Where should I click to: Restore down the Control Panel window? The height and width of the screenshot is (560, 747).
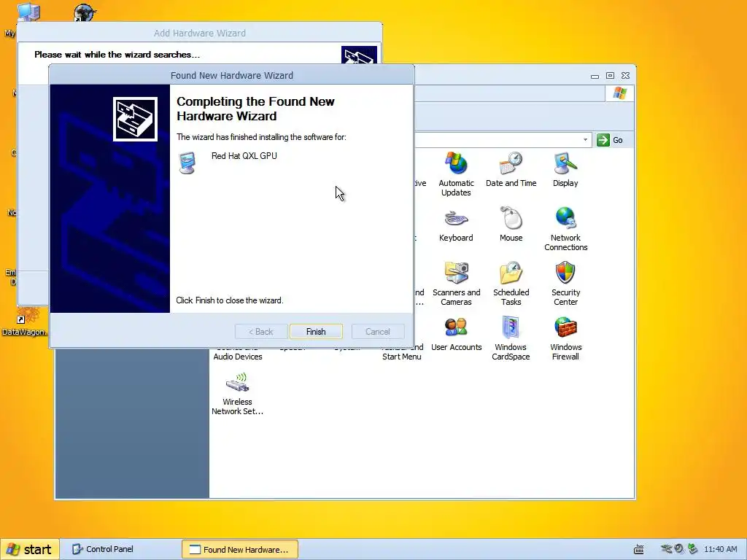(610, 76)
